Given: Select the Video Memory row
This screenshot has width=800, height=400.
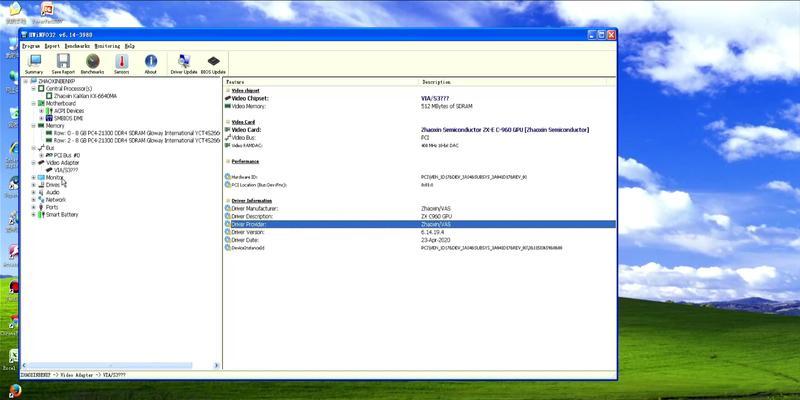Looking at the screenshot, I should (x=419, y=106).
